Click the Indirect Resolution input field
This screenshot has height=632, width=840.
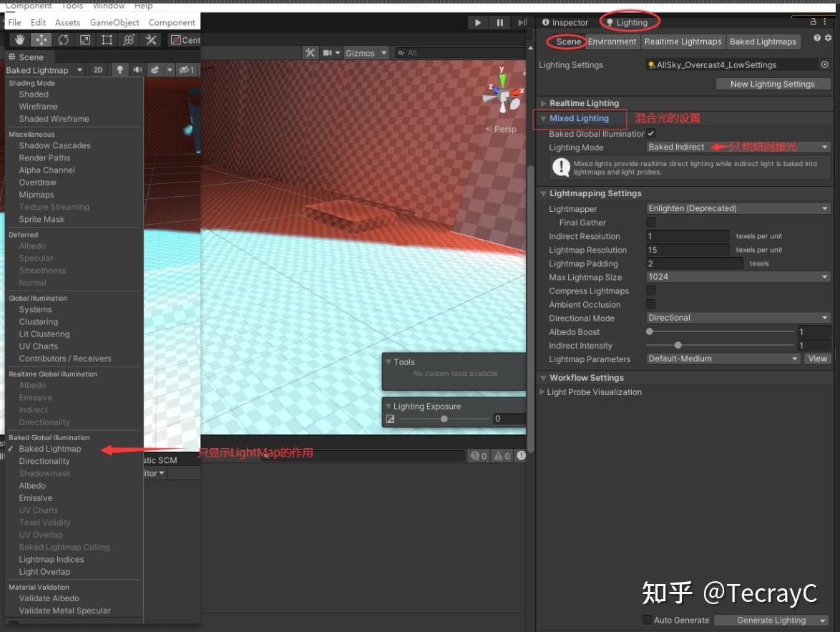(x=688, y=235)
